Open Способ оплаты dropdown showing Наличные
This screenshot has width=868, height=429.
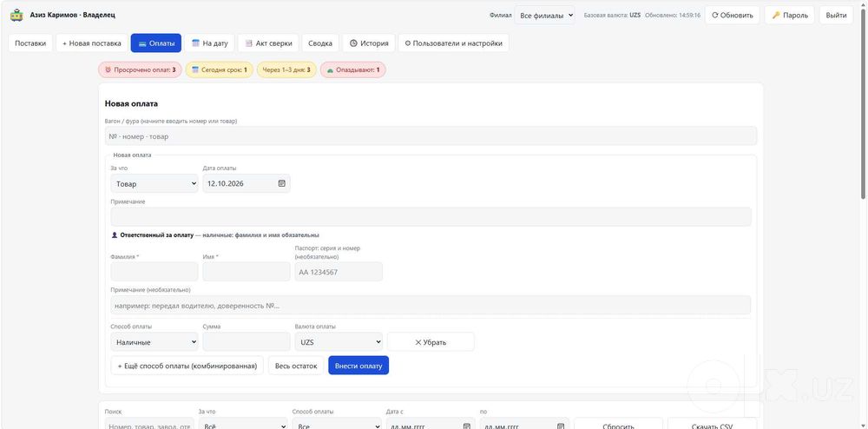tap(155, 342)
